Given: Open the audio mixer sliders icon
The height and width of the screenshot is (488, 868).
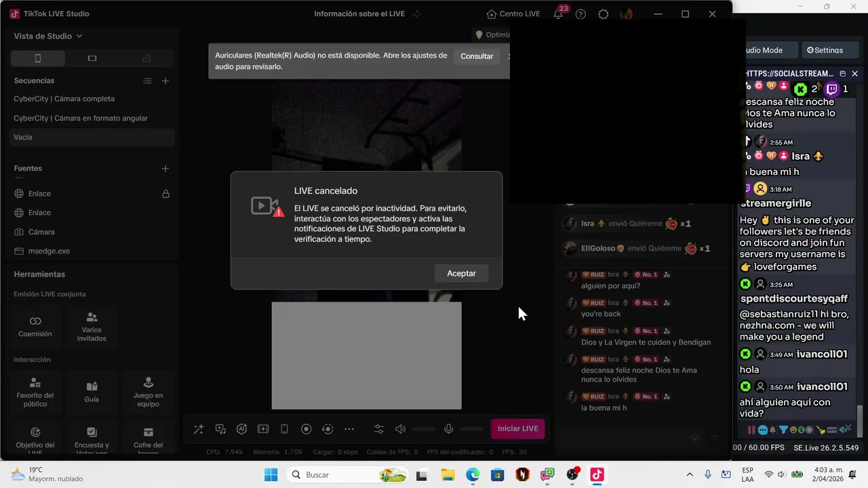Looking at the screenshot, I should [x=379, y=429].
